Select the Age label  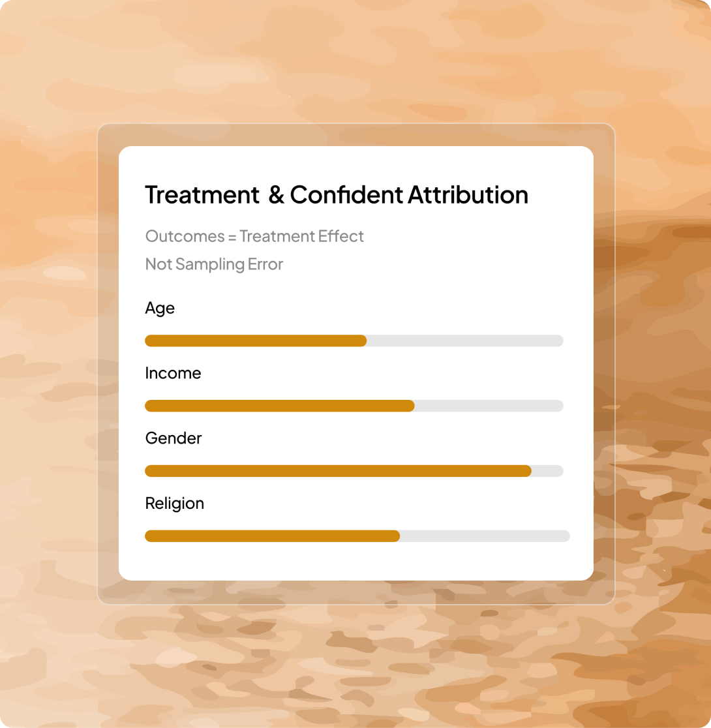(x=160, y=309)
